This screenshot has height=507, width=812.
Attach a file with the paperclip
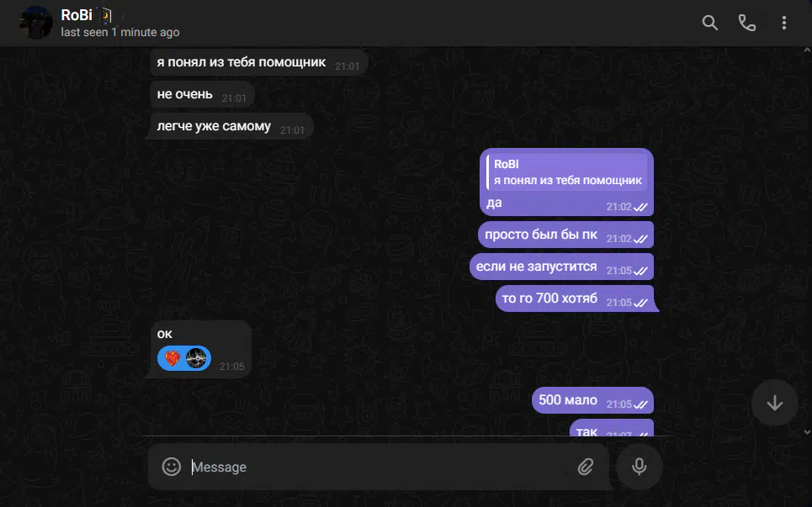(x=586, y=467)
